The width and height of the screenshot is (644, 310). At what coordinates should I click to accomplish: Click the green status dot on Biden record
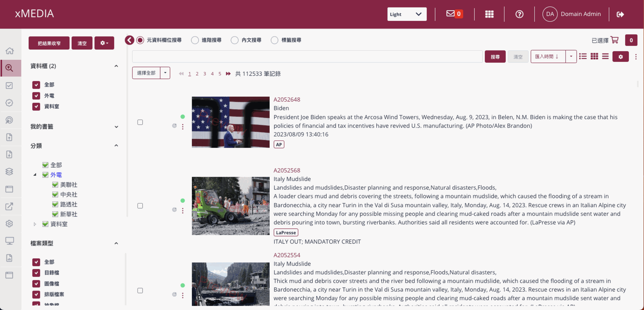tap(182, 117)
